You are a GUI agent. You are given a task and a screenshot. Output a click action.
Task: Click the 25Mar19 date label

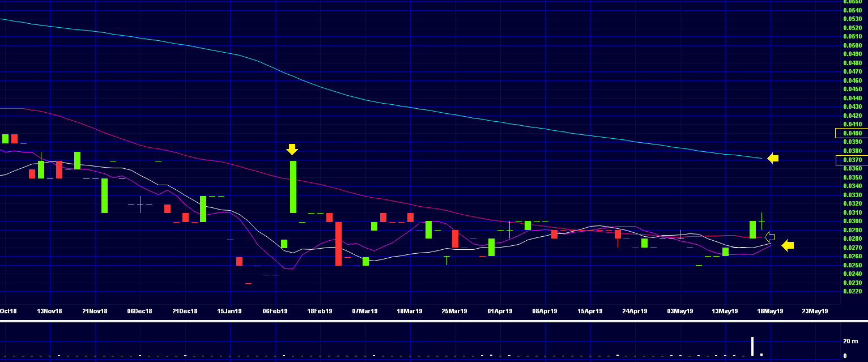coord(454,311)
